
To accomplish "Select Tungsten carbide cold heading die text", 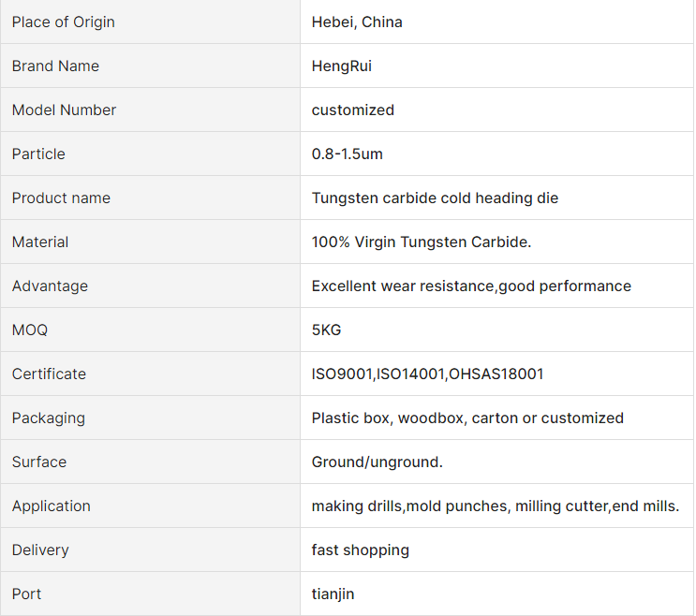I will (x=435, y=198).
